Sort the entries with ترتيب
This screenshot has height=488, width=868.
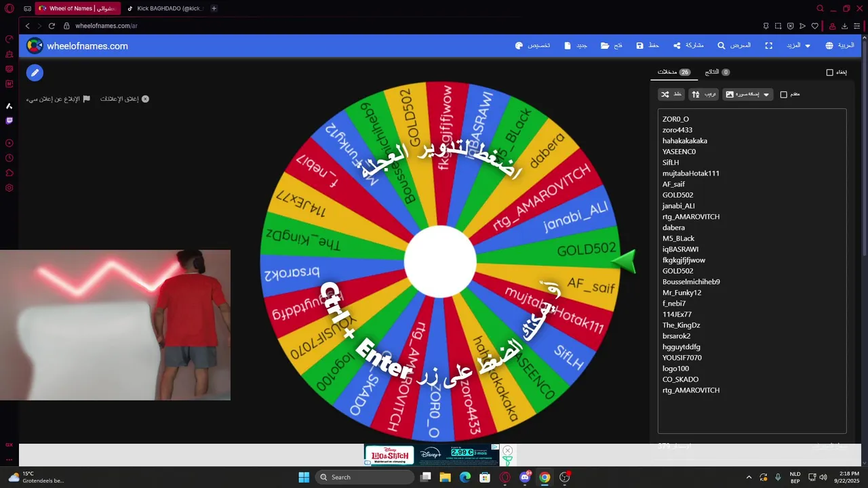[703, 94]
